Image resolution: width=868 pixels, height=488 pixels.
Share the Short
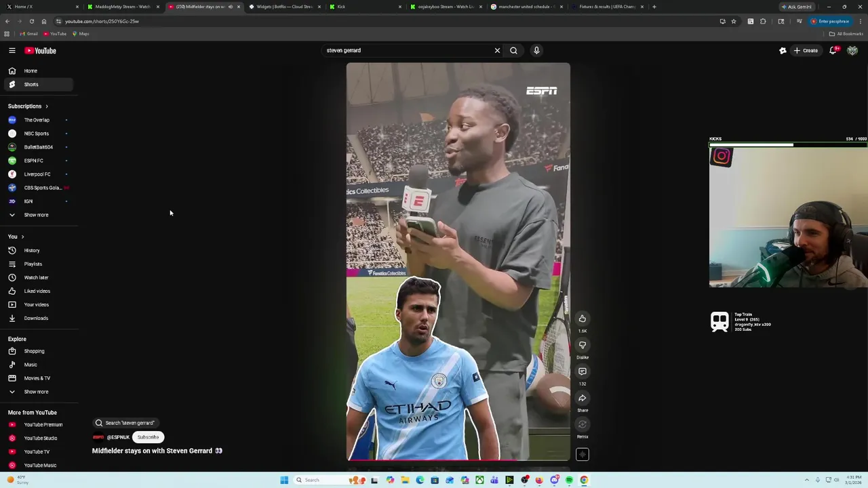583,398
